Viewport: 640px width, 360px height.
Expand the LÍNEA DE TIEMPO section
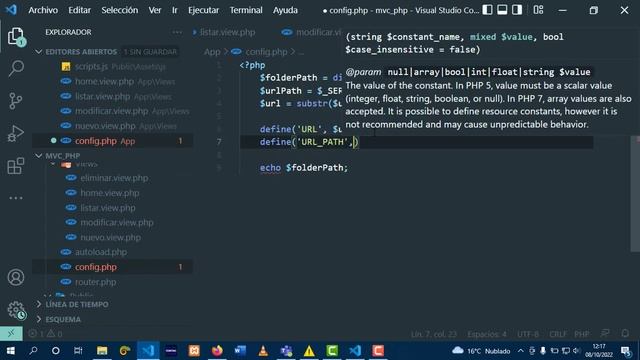tap(39, 304)
